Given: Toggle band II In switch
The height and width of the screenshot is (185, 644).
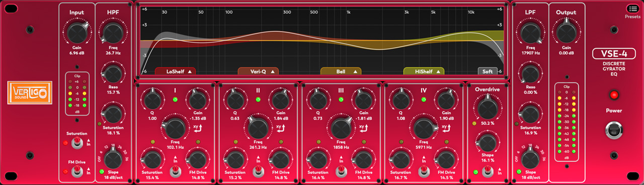Looking at the screenshot, I should (x=258, y=171).
